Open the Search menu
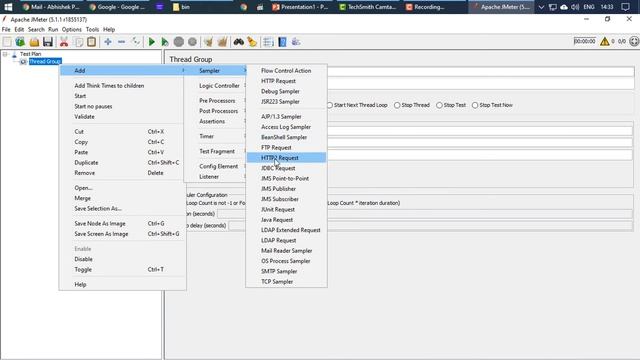 click(36, 29)
